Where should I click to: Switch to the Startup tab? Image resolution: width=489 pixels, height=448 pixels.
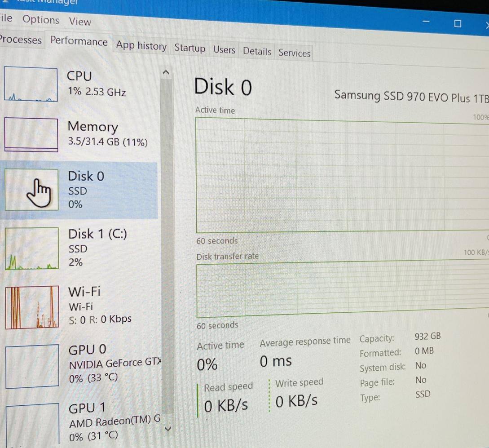tap(189, 48)
